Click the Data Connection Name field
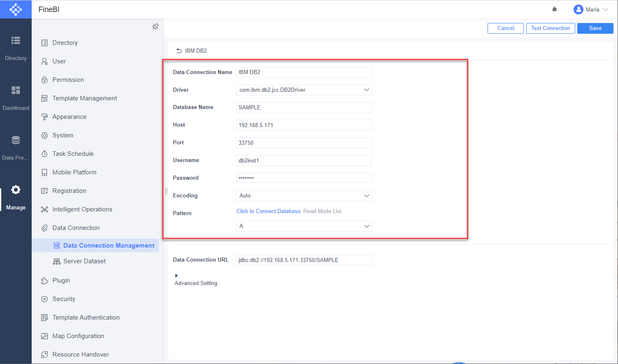 (304, 72)
